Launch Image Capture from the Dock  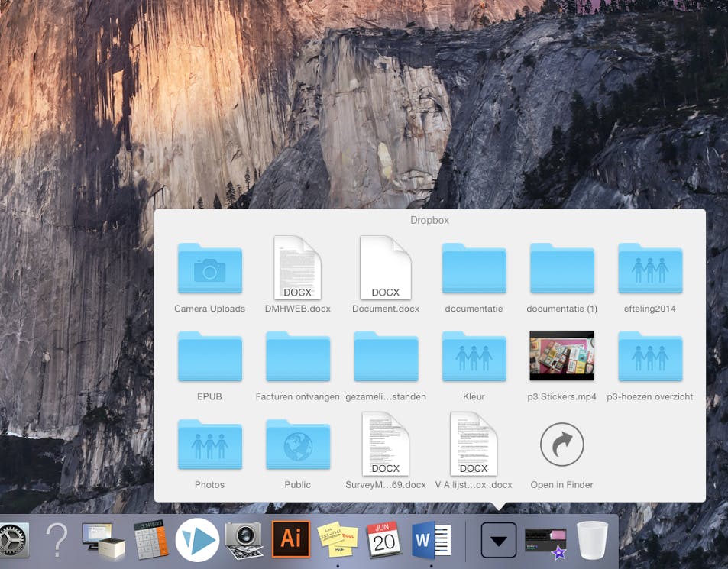[x=244, y=540]
